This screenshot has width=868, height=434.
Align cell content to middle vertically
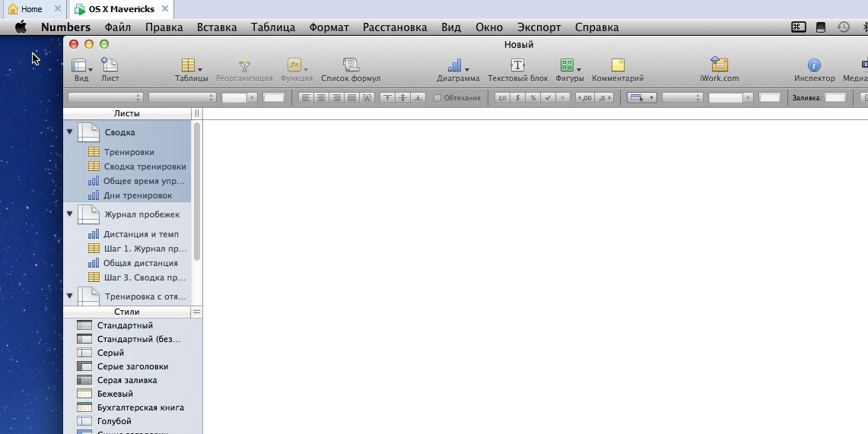[402, 98]
